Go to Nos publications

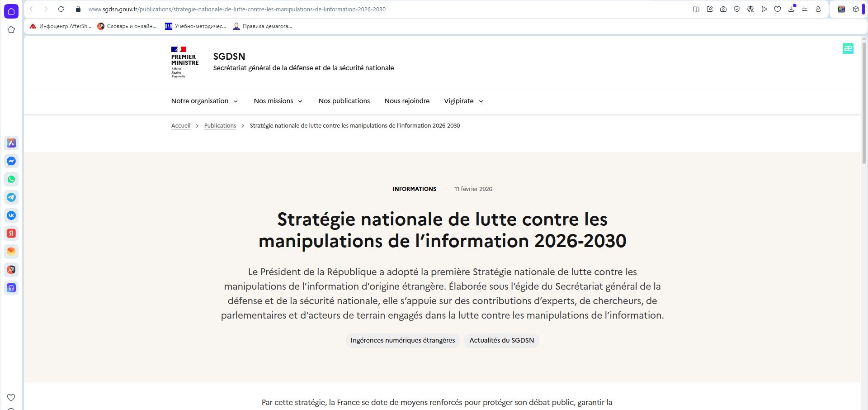(344, 101)
